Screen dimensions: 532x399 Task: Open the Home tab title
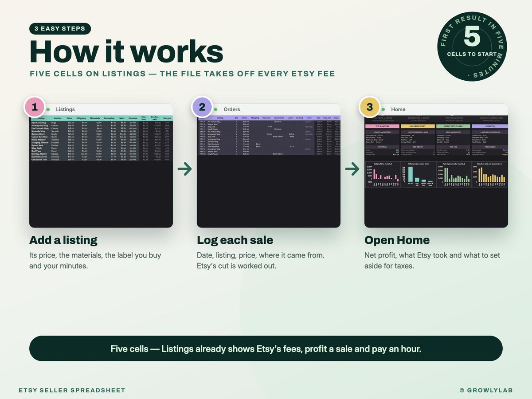pos(398,110)
